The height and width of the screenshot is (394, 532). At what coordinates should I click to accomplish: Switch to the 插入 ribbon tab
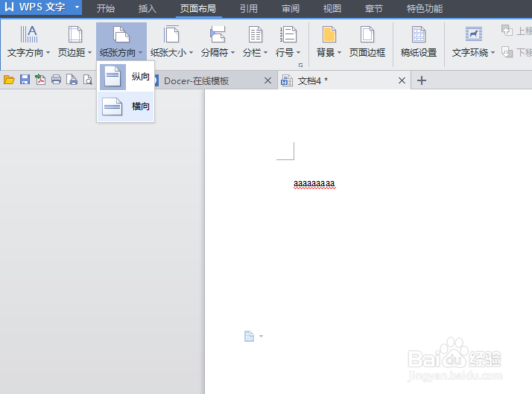148,8
